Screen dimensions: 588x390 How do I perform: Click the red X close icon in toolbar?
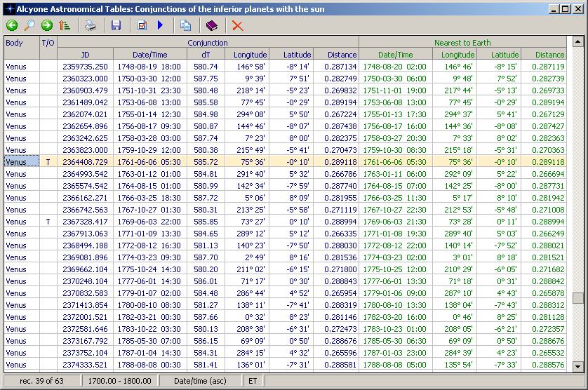(237, 25)
